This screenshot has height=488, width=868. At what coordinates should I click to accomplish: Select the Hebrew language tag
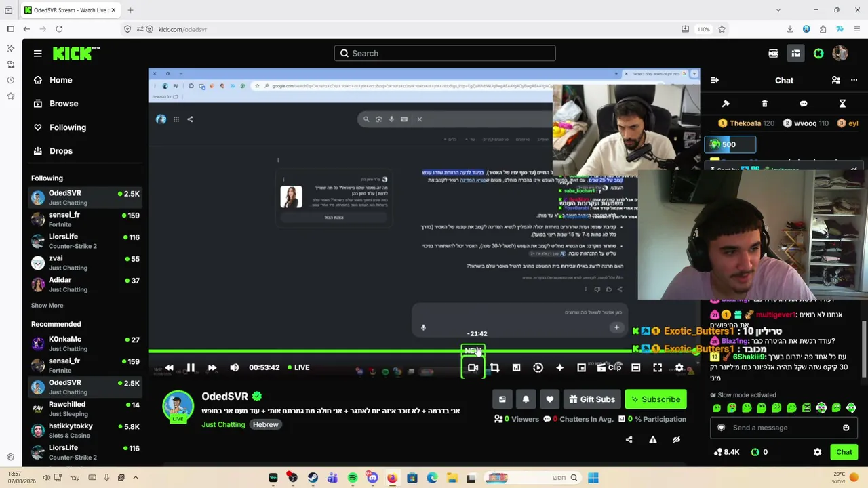pyautogui.click(x=265, y=424)
